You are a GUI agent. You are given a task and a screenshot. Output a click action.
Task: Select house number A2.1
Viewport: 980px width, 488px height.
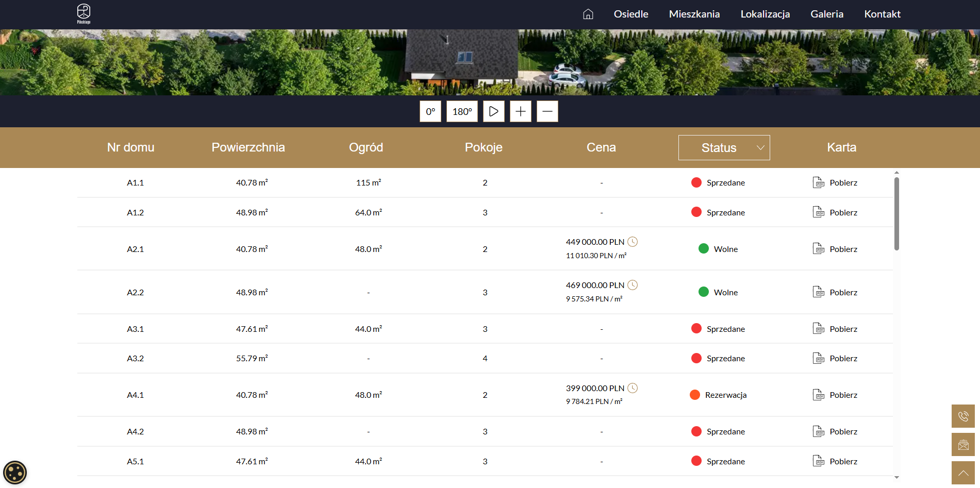[136, 249]
